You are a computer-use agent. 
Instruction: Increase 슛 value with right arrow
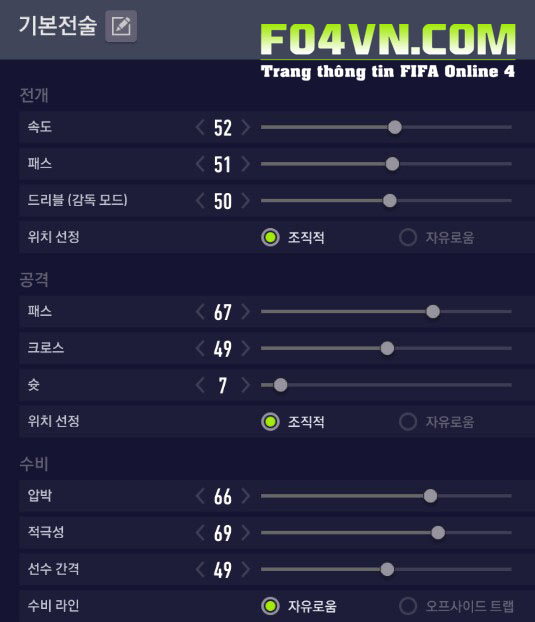tap(246, 385)
